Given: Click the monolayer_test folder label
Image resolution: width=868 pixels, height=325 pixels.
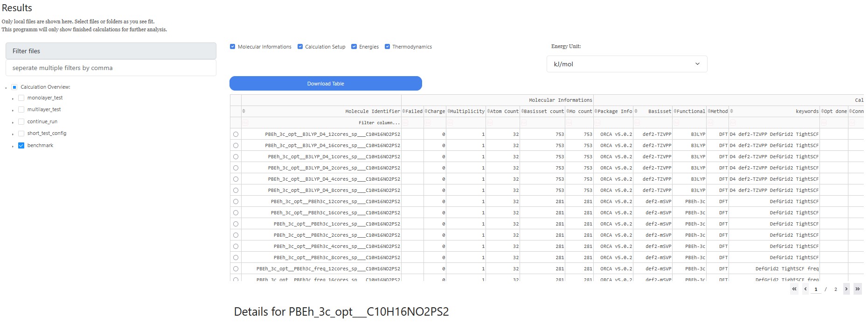Looking at the screenshot, I should (45, 98).
